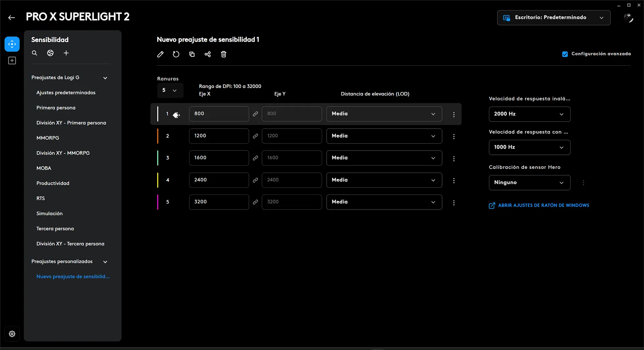This screenshot has height=350, width=644.
Task: Select División XY - Primera persona preset
Action: 71,123
